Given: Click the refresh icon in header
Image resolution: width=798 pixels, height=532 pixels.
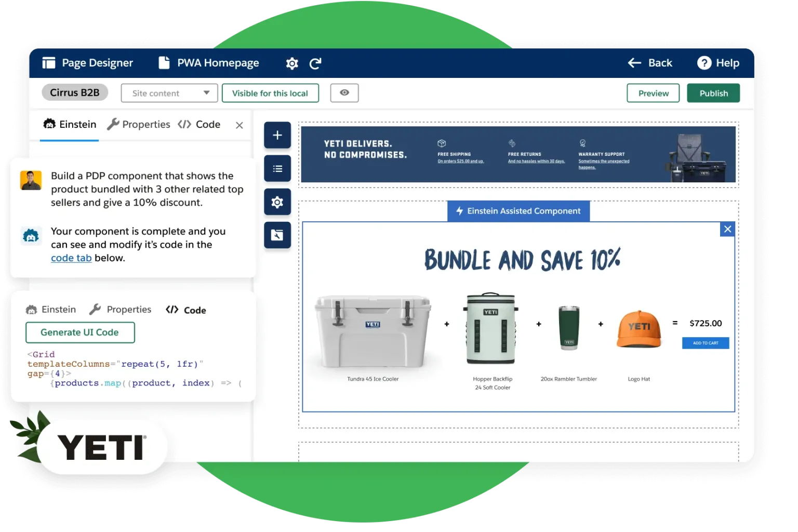Looking at the screenshot, I should tap(315, 63).
